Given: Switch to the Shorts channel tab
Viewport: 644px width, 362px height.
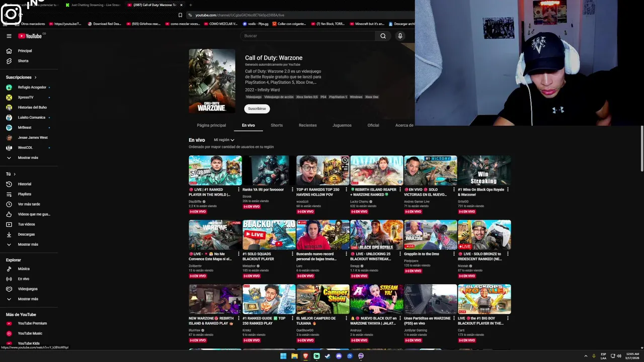Looking at the screenshot, I should [x=277, y=125].
